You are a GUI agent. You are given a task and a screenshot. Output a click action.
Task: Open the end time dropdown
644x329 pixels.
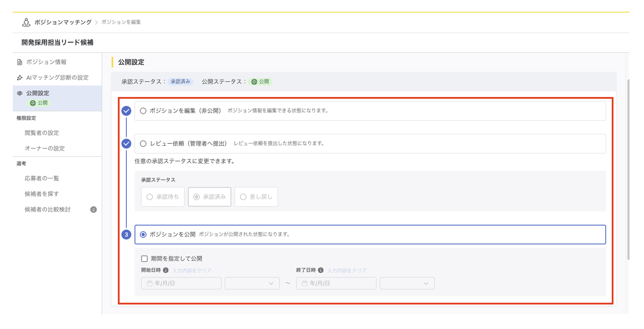tap(407, 283)
